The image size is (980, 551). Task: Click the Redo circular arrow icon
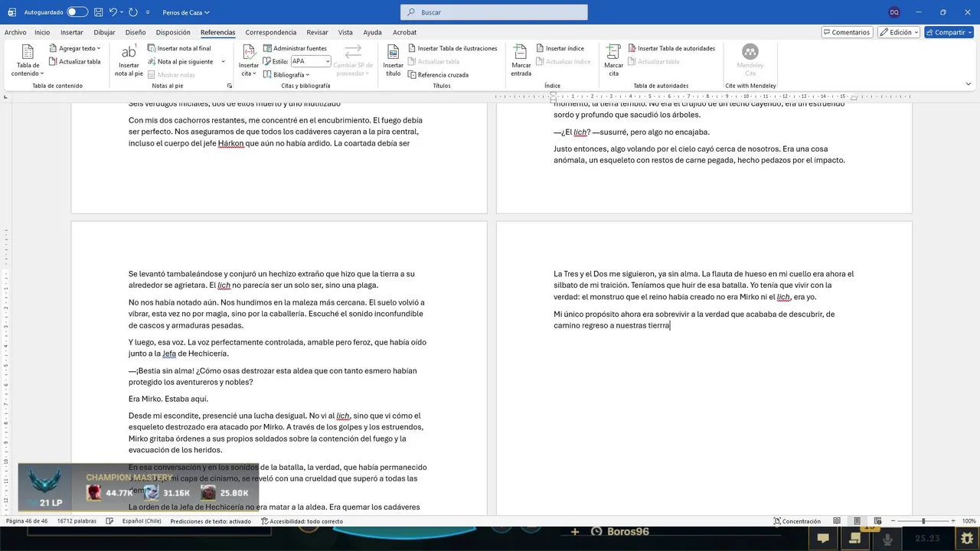(133, 12)
